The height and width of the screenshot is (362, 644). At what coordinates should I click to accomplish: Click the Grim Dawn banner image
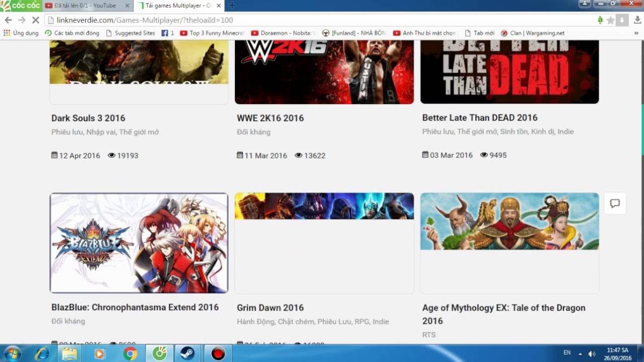coord(324,206)
